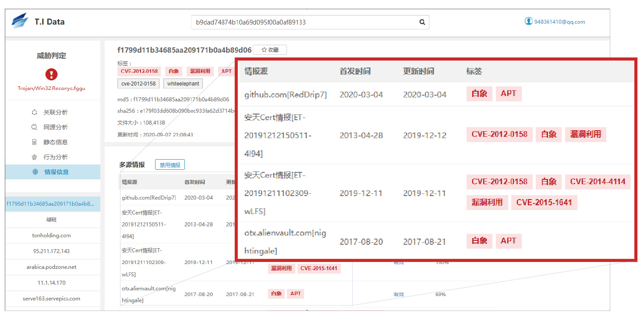Select 11.1.14.170 in the sidebar list
The width and height of the screenshot is (644, 325).
point(53,283)
